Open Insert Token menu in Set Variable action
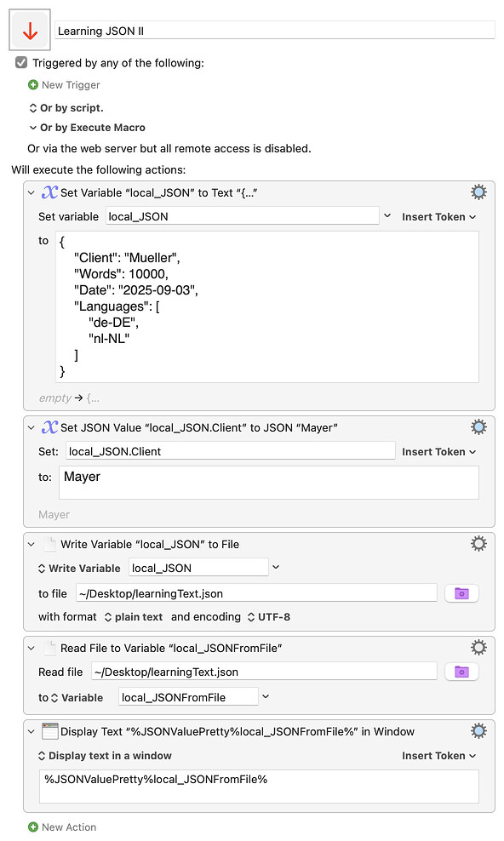504x841 pixels. (x=438, y=217)
